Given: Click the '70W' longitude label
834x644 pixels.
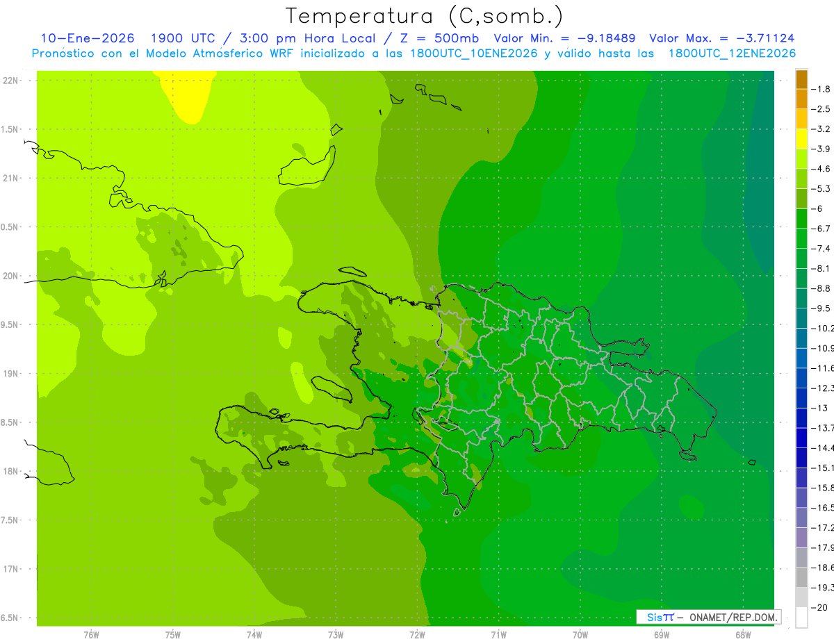Looking at the screenshot, I should 580,634.
